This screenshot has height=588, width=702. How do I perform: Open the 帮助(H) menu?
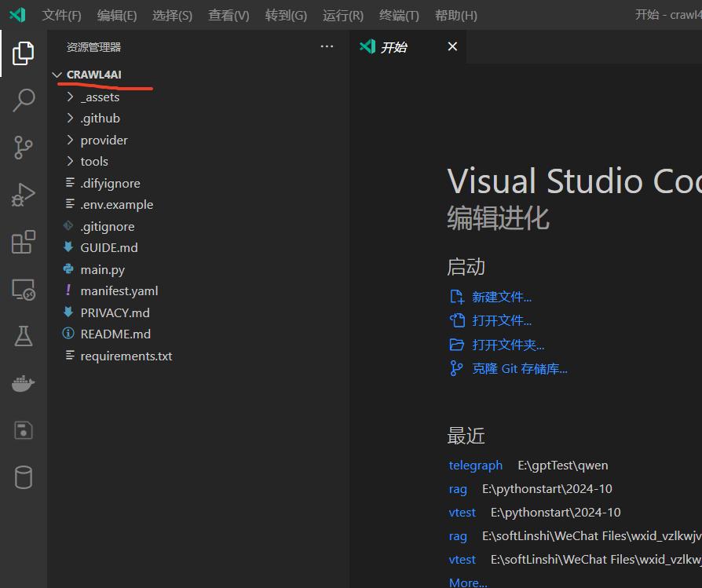tap(456, 16)
